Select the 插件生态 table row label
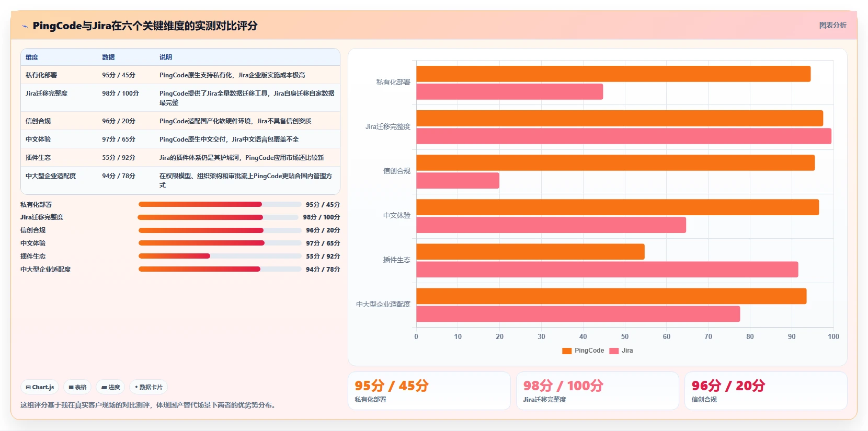This screenshot has width=868, height=431. click(x=38, y=158)
